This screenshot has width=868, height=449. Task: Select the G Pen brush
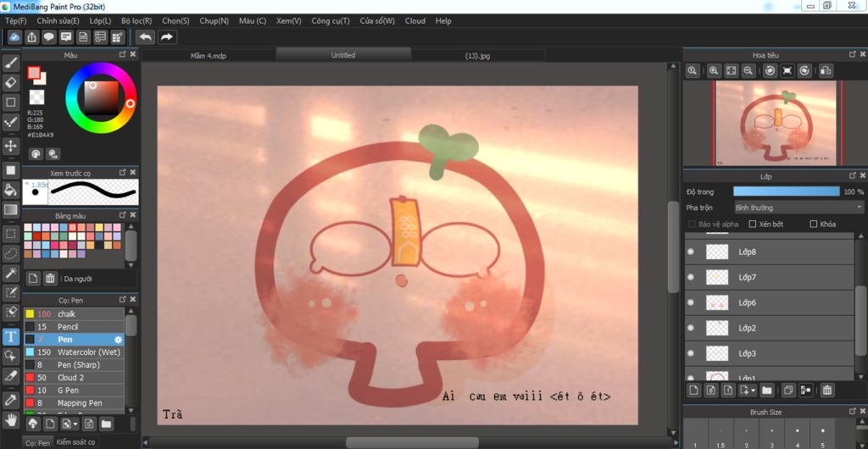click(75, 391)
